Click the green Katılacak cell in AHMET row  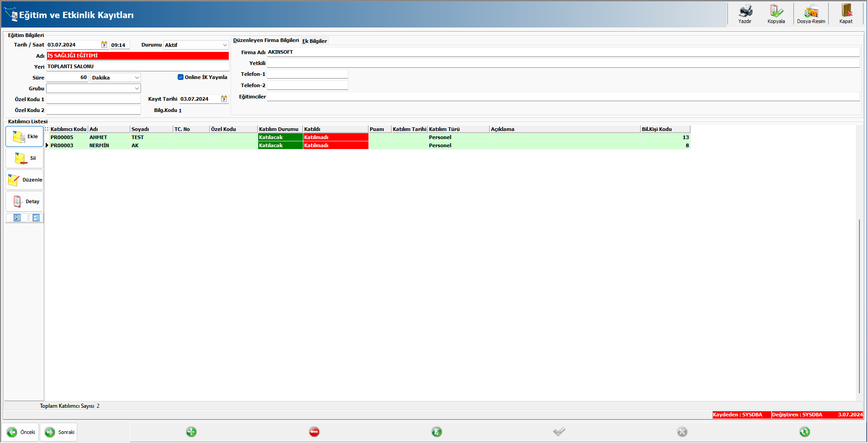pos(280,137)
